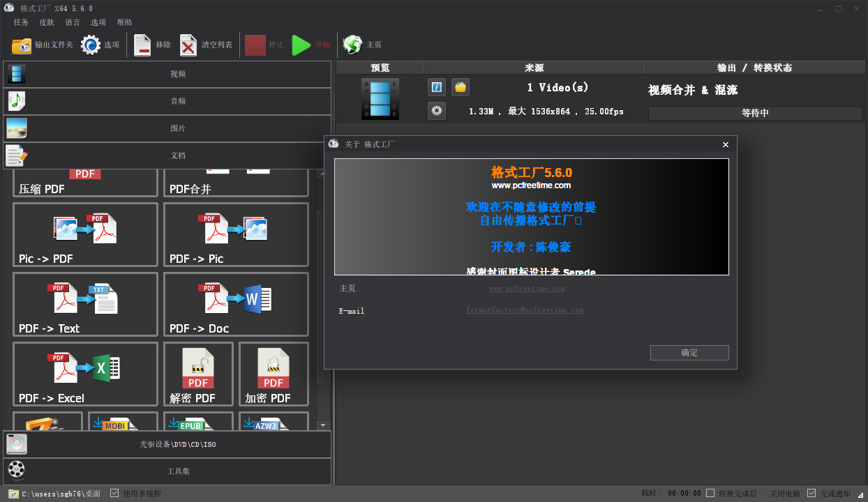
Task: Open the Help (帮助) menu
Action: point(124,22)
